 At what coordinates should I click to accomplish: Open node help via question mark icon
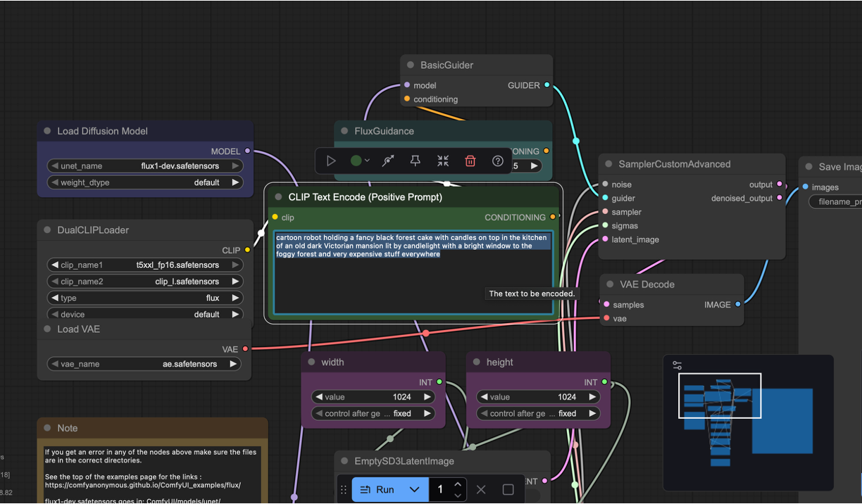[498, 161]
